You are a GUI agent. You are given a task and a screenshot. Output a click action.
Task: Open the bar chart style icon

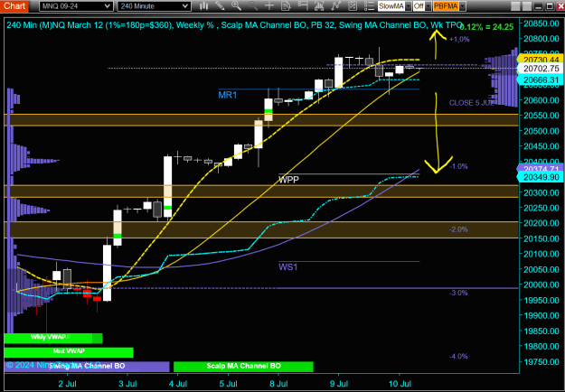click(x=204, y=5)
